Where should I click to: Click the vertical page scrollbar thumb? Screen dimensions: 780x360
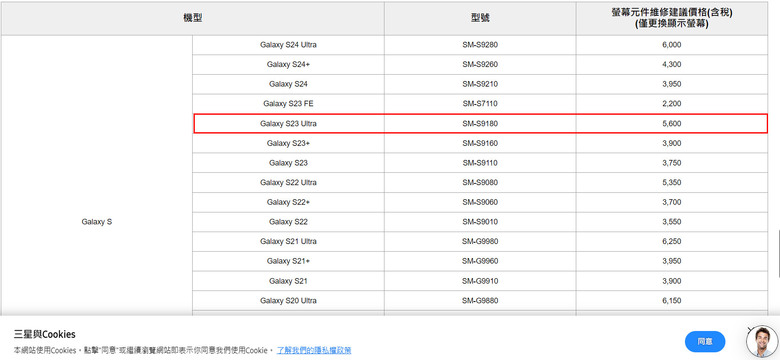pyautogui.click(x=779, y=253)
